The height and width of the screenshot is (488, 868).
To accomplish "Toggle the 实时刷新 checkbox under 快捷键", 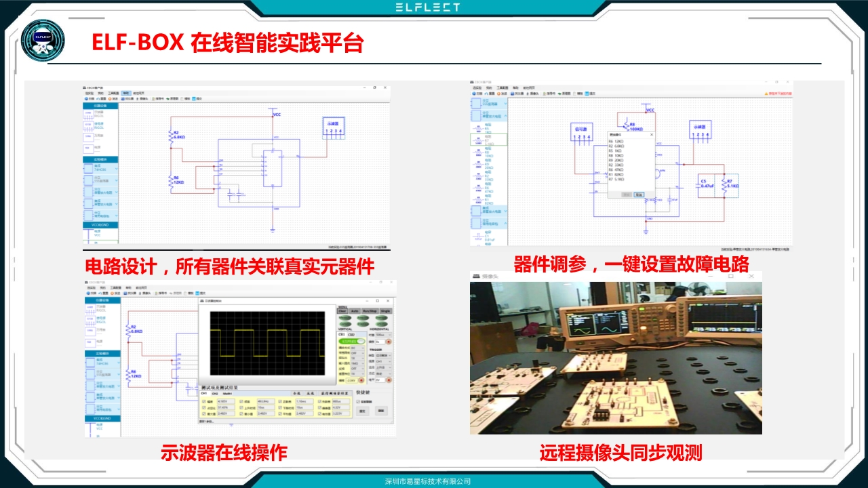I will click(358, 401).
